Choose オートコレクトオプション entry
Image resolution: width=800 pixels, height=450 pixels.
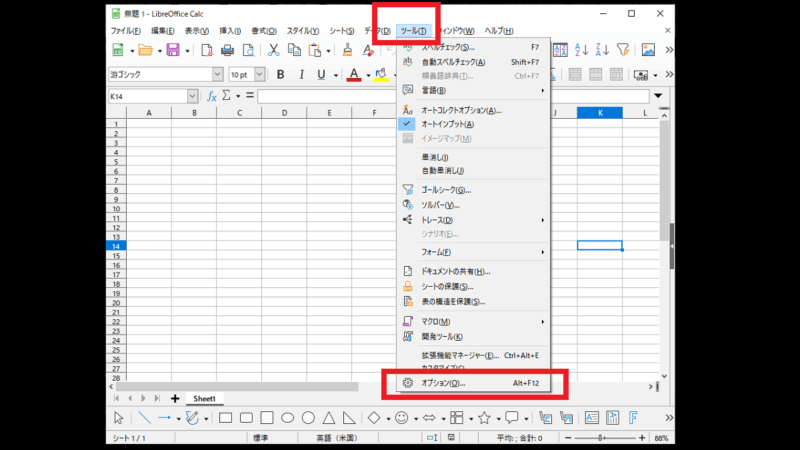pos(473,110)
